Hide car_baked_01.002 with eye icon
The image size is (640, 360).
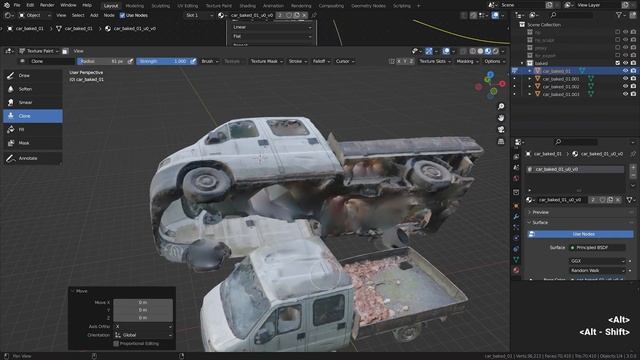point(625,87)
